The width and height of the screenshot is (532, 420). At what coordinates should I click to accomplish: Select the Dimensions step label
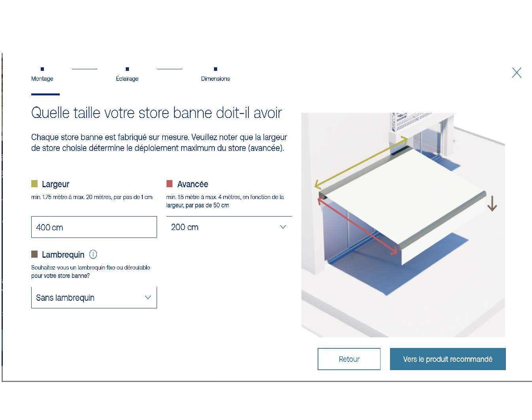pyautogui.click(x=215, y=79)
